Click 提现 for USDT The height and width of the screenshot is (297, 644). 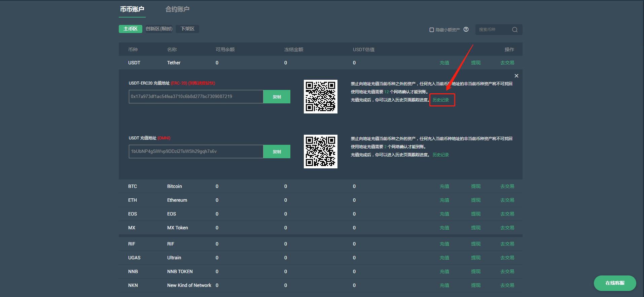pyautogui.click(x=476, y=63)
